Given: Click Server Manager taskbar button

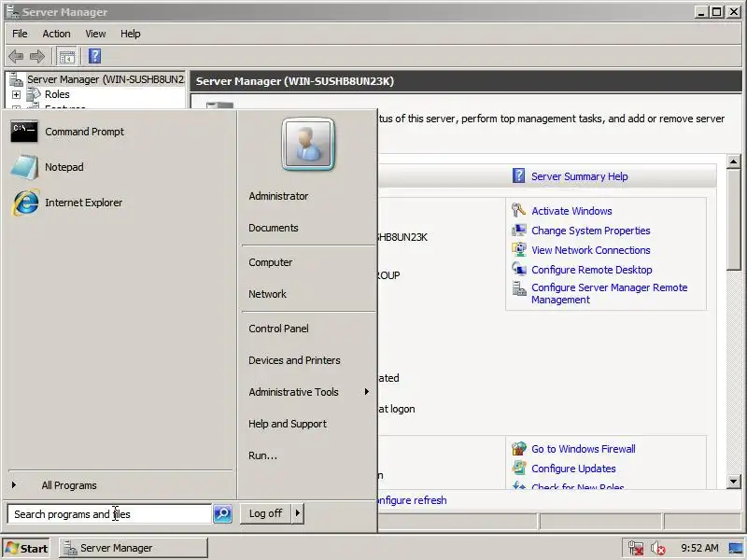Looking at the screenshot, I should point(133,548).
